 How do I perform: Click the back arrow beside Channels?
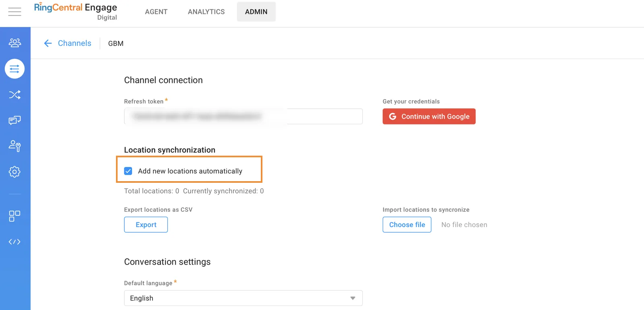click(x=48, y=43)
